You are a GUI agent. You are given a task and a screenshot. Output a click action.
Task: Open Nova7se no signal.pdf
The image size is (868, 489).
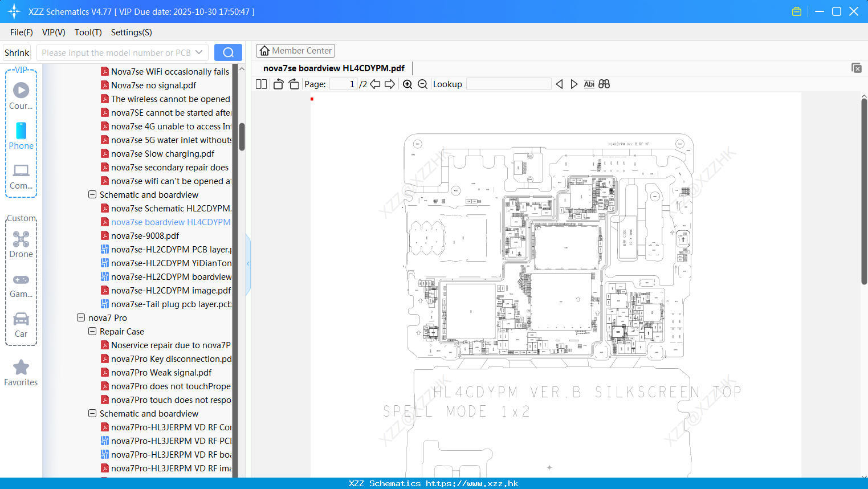click(153, 85)
